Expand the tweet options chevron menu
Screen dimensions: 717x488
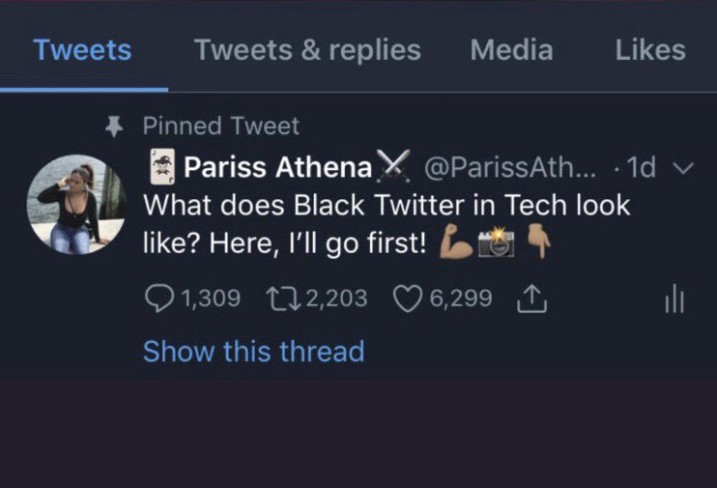click(682, 168)
